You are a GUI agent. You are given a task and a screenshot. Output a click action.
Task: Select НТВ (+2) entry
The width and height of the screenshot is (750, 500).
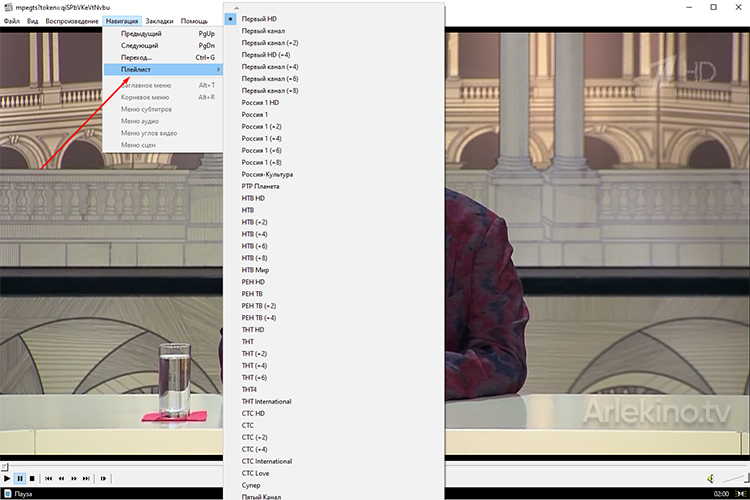tap(333, 222)
